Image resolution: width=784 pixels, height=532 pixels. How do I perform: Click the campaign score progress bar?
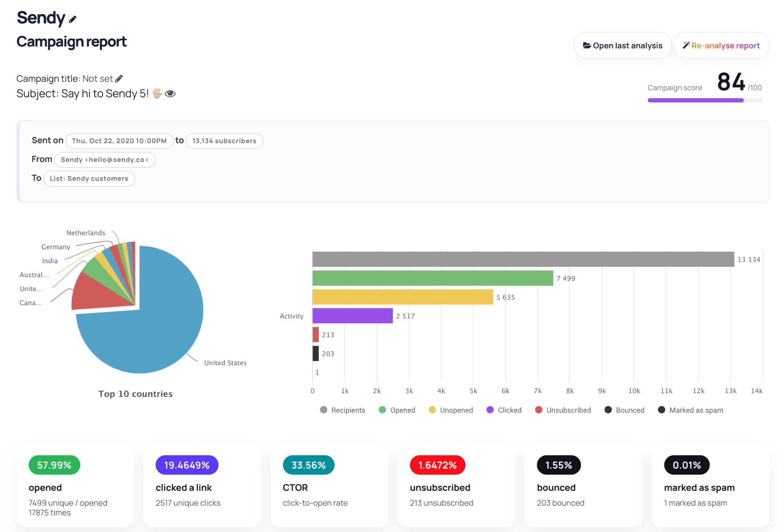click(704, 100)
